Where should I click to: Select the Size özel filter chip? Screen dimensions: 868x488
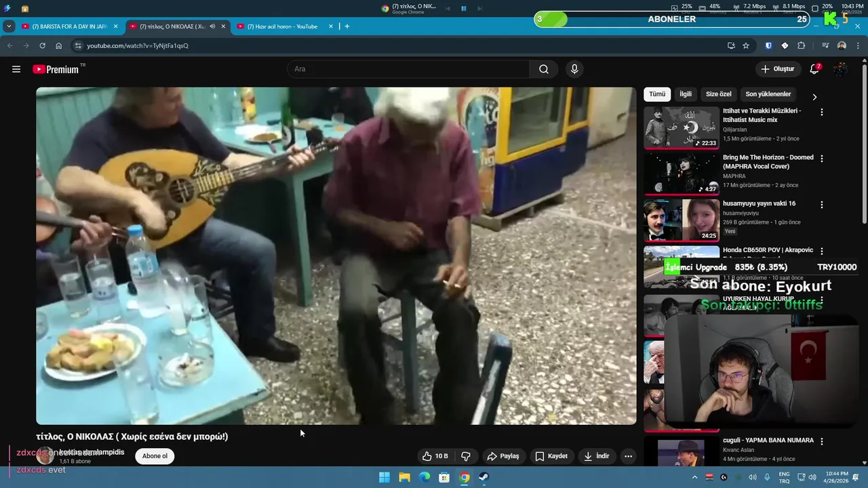719,94
